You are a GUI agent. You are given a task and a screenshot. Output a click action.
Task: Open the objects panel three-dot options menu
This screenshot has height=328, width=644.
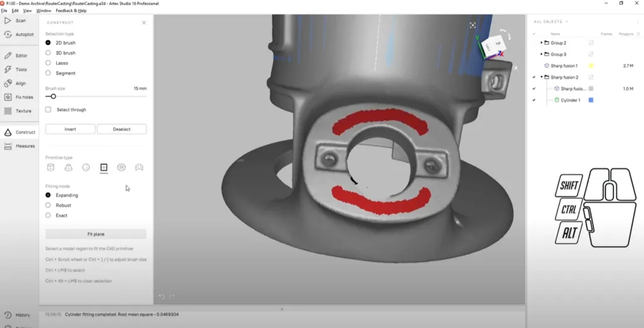point(638,22)
